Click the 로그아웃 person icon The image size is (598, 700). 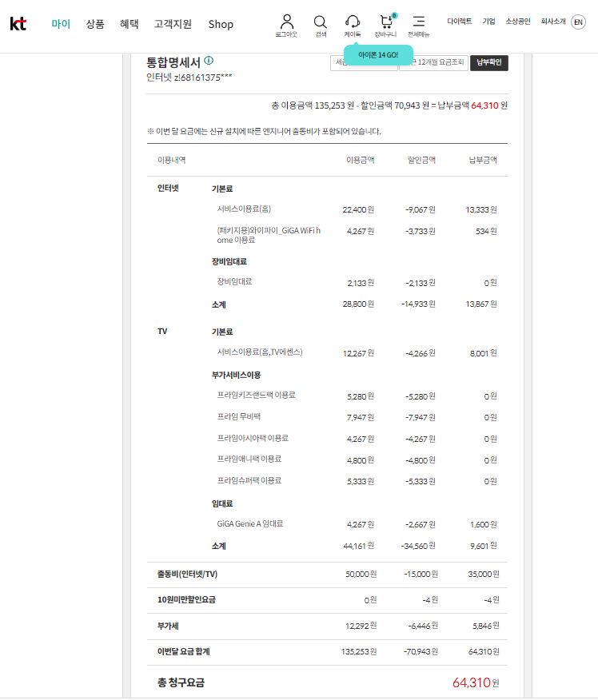(288, 22)
